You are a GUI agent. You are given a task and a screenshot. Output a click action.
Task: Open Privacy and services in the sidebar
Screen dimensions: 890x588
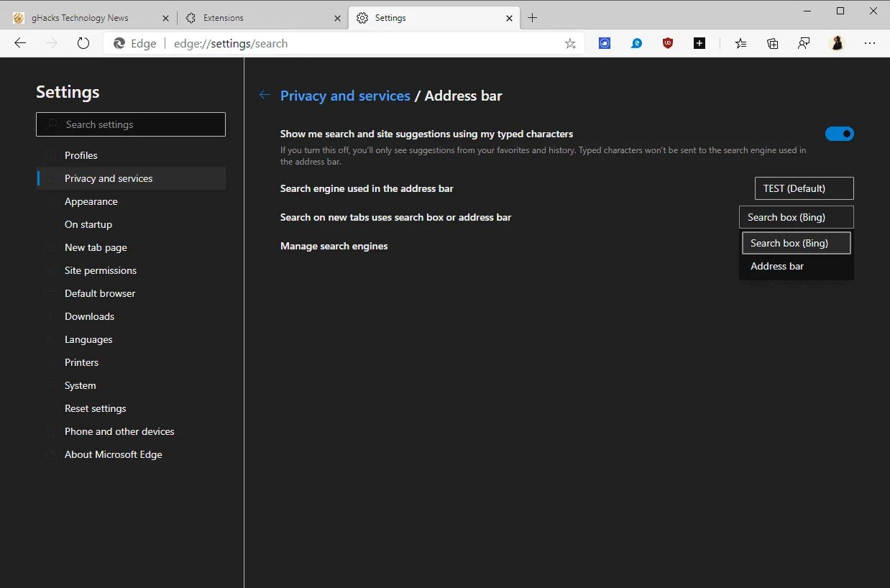pos(131,178)
